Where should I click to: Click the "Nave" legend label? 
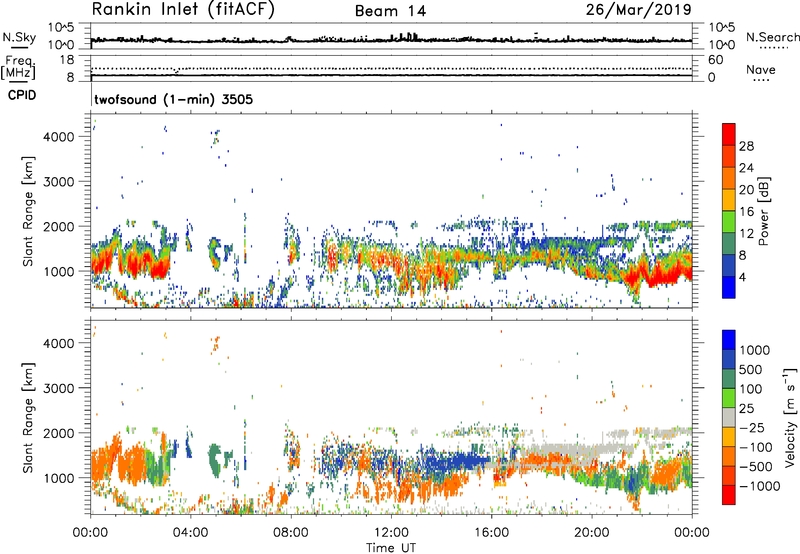tap(761, 69)
